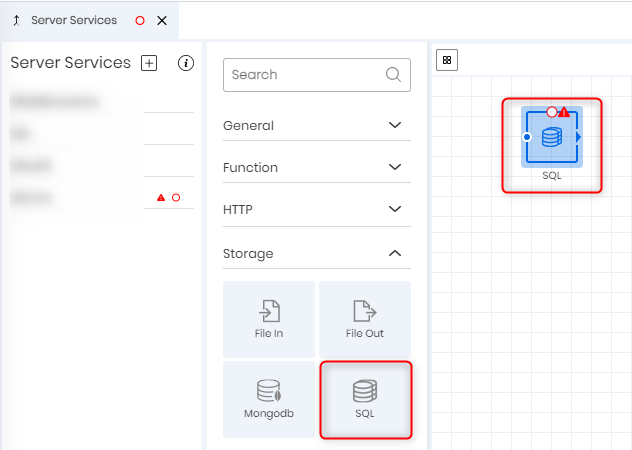This screenshot has width=632, height=450.
Task: Close the Server Services tab
Action: click(x=162, y=21)
